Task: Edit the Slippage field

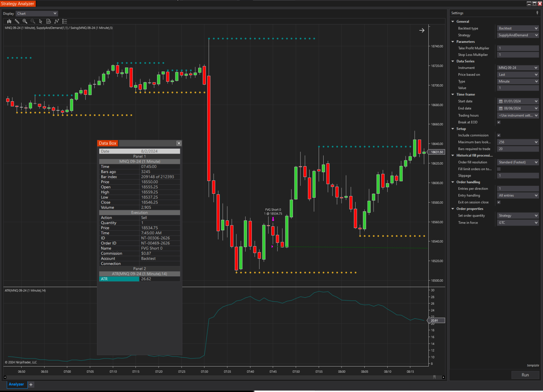Action: (518, 176)
